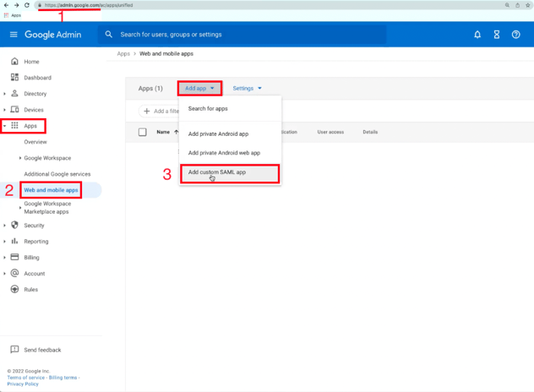This screenshot has width=534, height=392.
Task: Choose Add private Android app
Action: point(230,133)
